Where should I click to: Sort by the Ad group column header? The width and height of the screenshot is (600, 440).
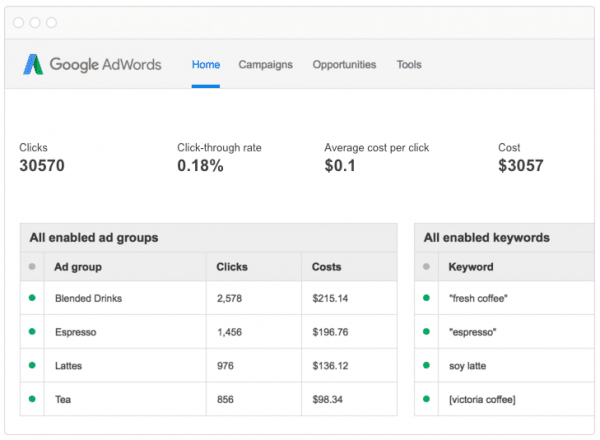pyautogui.click(x=78, y=267)
